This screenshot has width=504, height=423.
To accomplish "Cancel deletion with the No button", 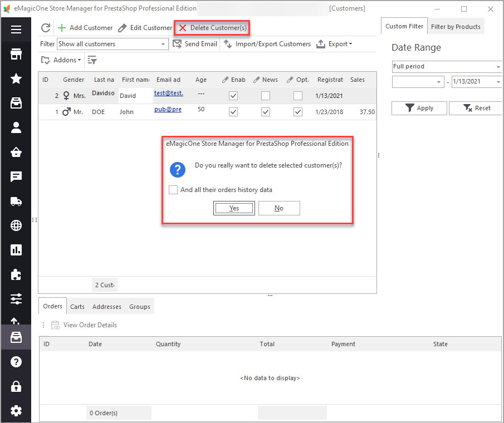I will tap(279, 208).
